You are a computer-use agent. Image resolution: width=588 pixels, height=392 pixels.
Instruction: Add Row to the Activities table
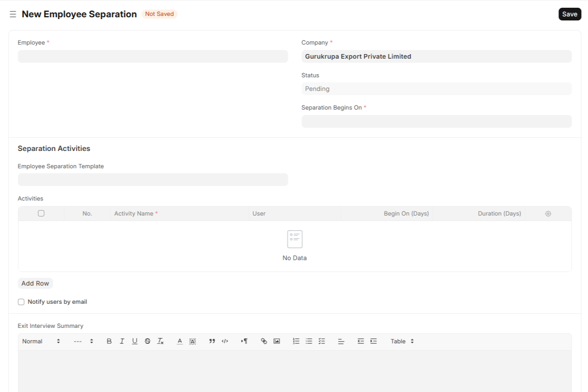click(35, 283)
